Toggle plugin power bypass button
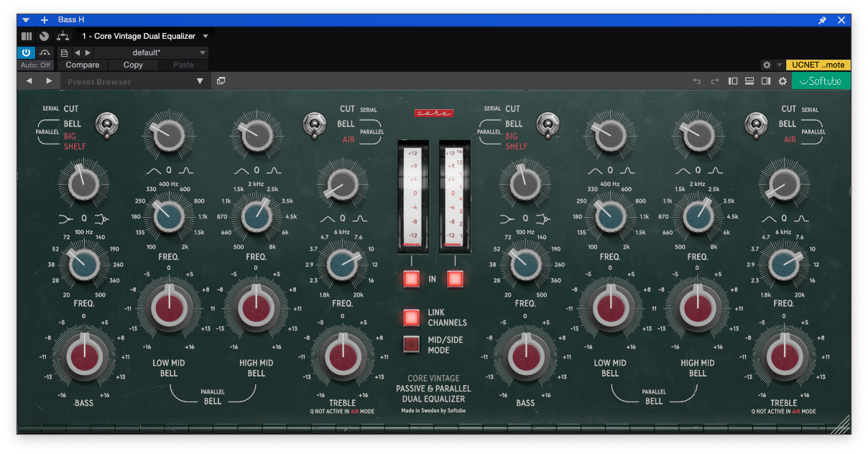868x454 pixels. (x=26, y=52)
